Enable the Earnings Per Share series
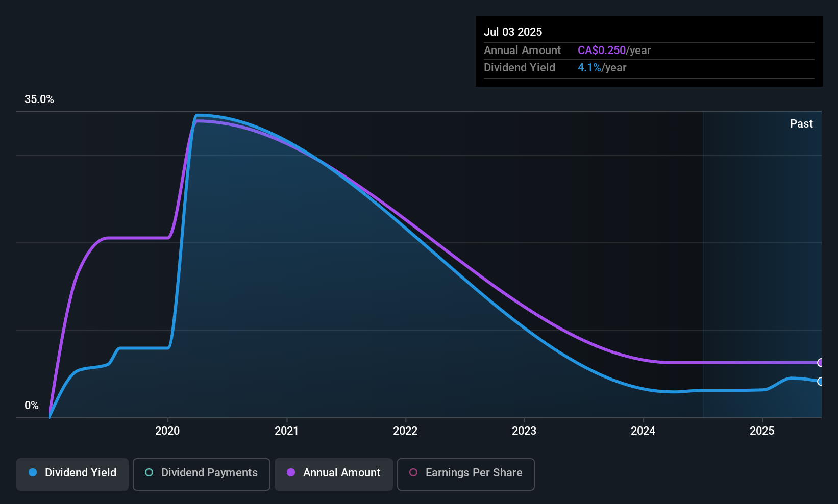The height and width of the screenshot is (504, 838). [466, 474]
